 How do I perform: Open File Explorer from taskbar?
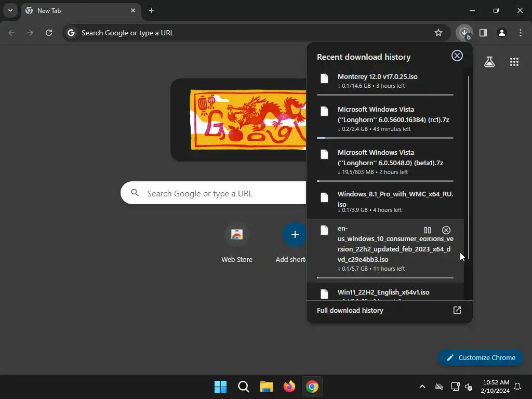[267, 387]
